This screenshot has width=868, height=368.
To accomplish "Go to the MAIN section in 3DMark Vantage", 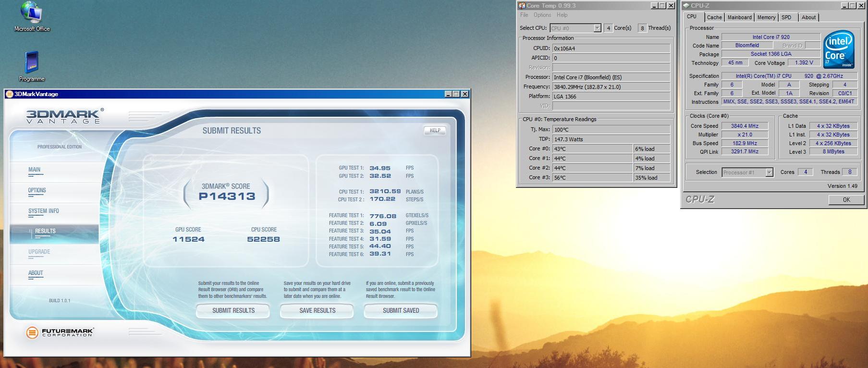I will (x=34, y=170).
